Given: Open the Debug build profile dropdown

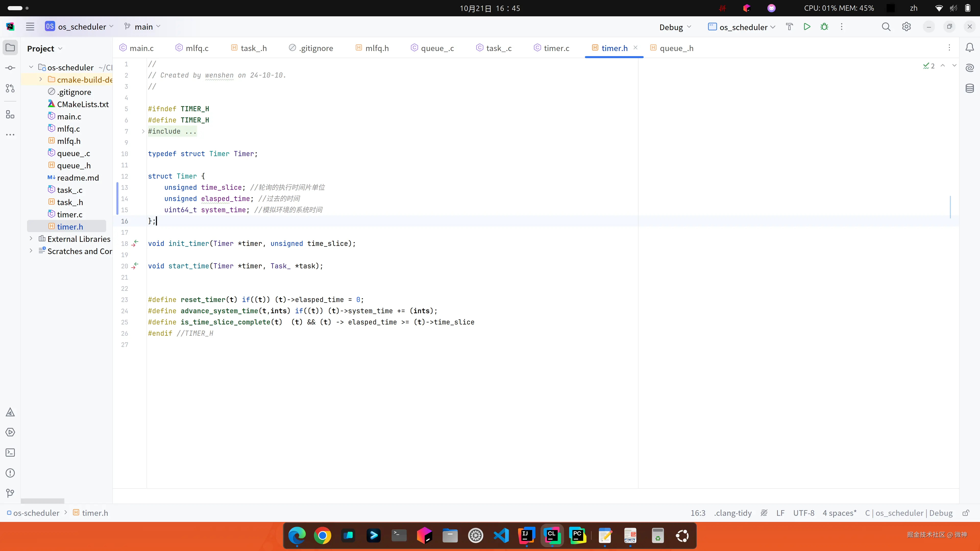Looking at the screenshot, I should [x=675, y=27].
